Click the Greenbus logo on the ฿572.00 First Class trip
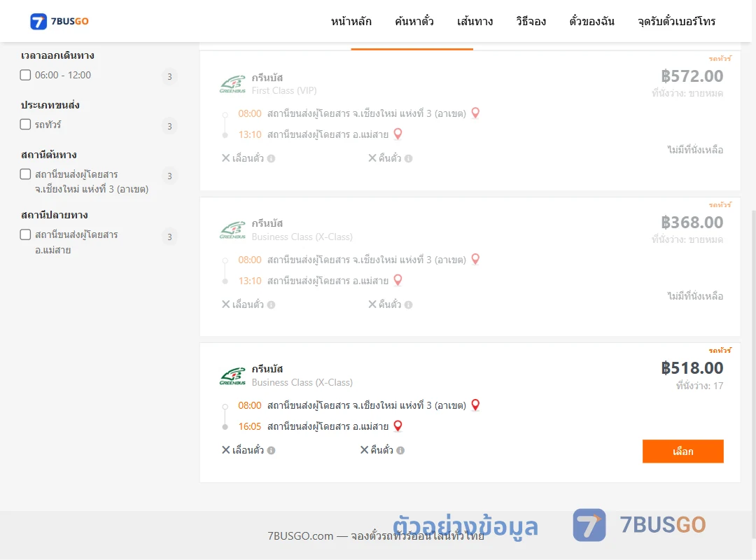The width and height of the screenshot is (756, 560). pyautogui.click(x=233, y=84)
